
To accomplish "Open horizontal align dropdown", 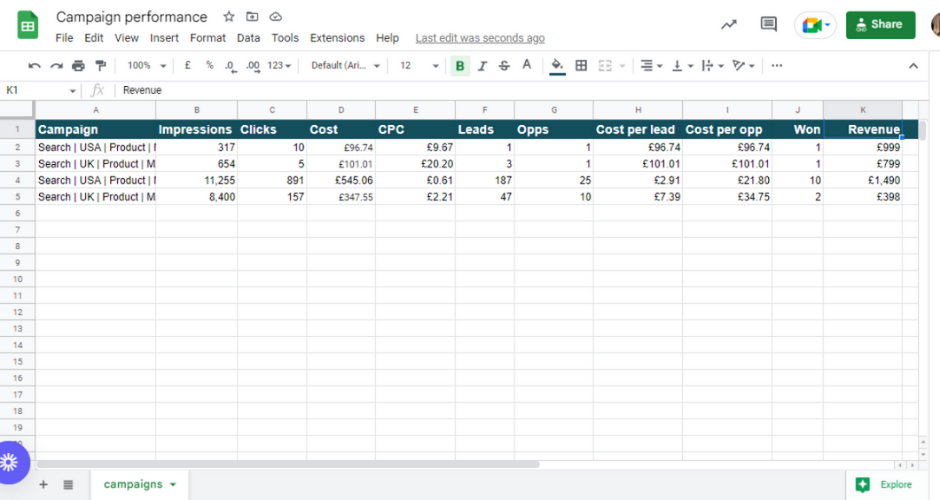I will 650,66.
